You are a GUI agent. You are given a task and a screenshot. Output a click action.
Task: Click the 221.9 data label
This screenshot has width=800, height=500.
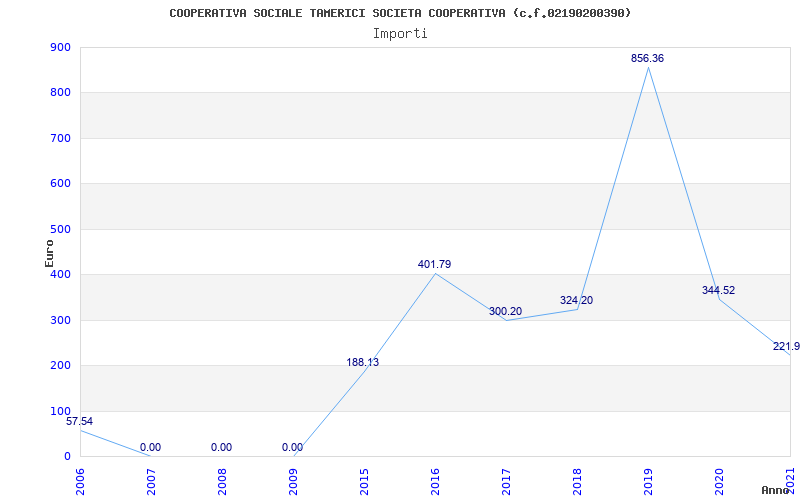tap(786, 346)
